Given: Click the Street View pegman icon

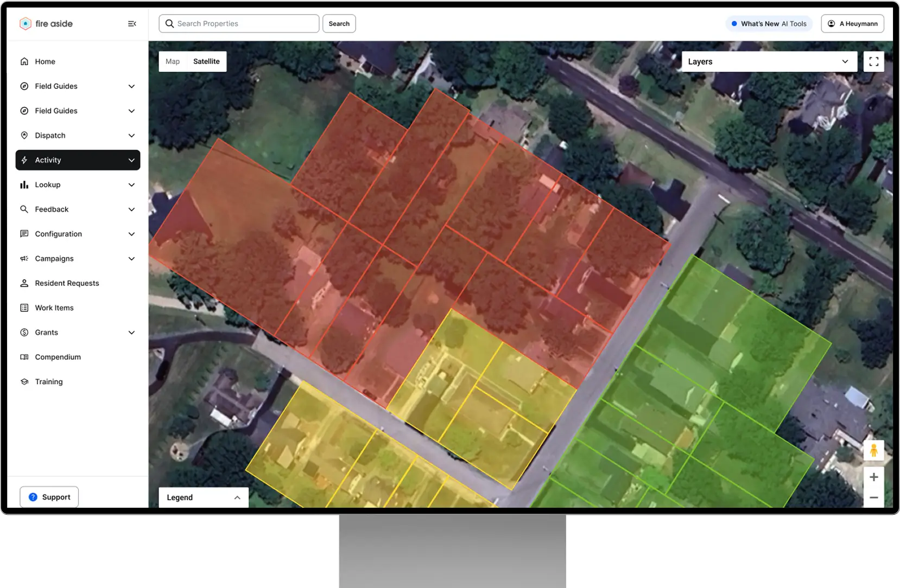Looking at the screenshot, I should [873, 450].
